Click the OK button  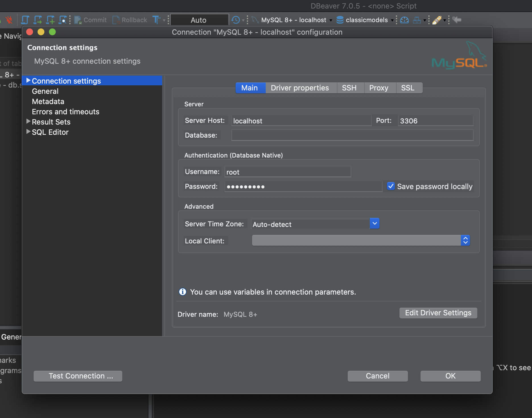(x=450, y=376)
